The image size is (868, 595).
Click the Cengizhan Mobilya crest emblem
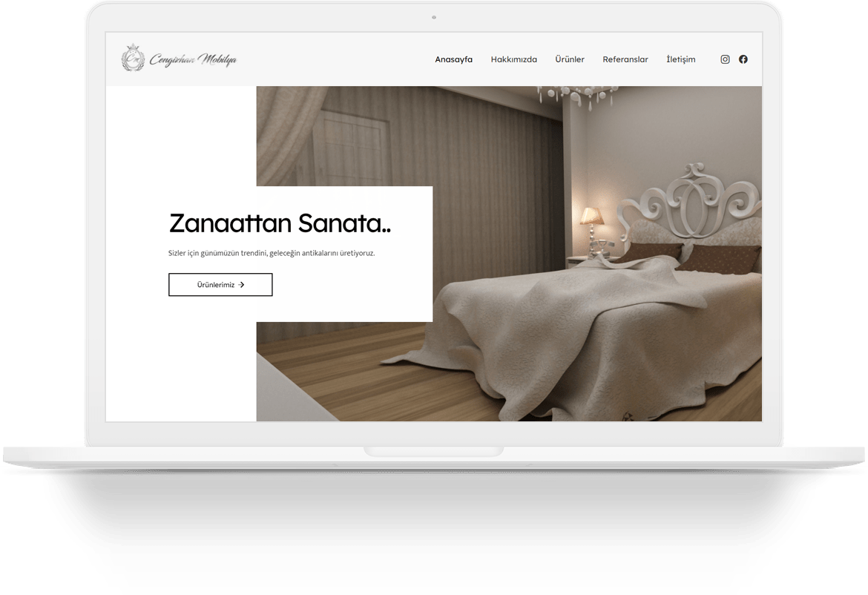pyautogui.click(x=132, y=59)
